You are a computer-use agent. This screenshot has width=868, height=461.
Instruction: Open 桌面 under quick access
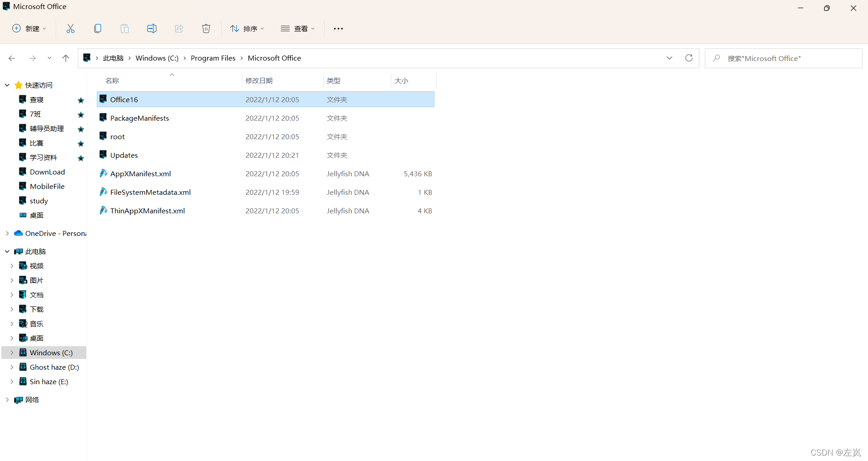(x=37, y=215)
